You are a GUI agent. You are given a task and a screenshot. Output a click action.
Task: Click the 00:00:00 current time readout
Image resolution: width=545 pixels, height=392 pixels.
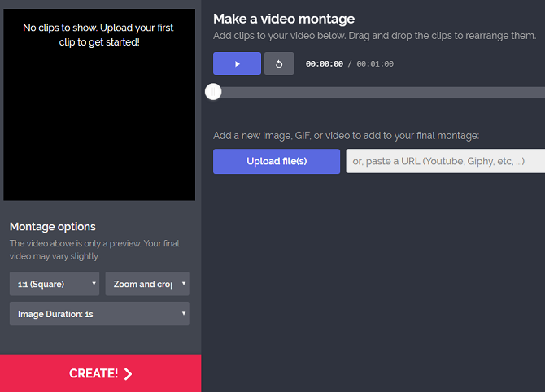coord(324,63)
